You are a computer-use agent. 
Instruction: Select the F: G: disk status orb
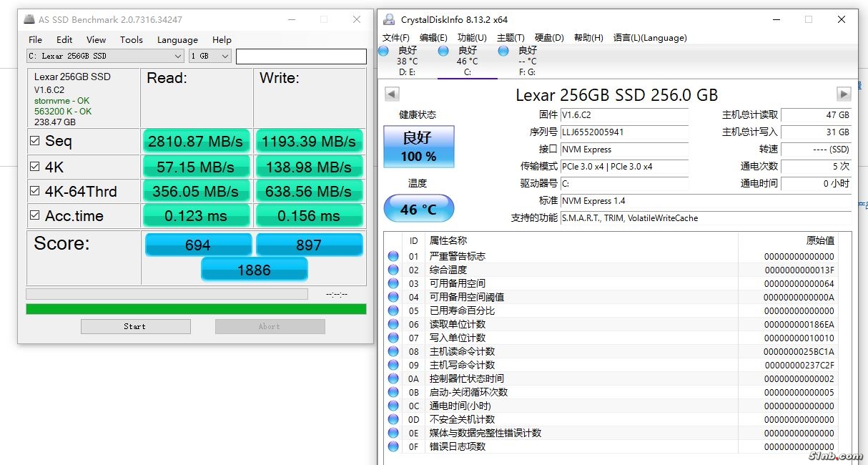coord(503,51)
